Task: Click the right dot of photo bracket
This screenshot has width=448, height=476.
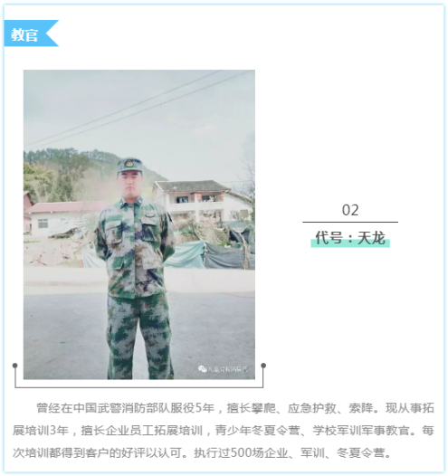Action: [263, 366]
